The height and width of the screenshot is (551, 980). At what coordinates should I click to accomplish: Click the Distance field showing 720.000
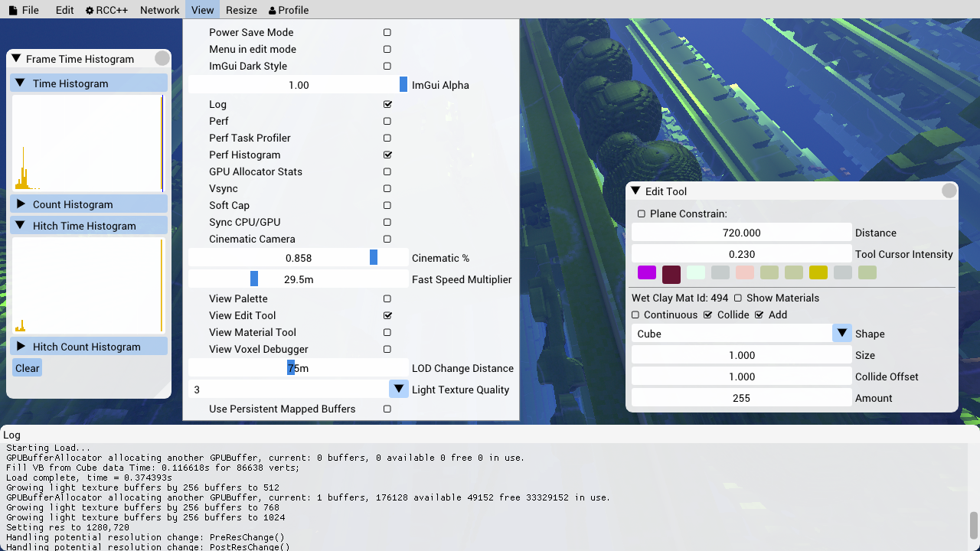pyautogui.click(x=741, y=233)
